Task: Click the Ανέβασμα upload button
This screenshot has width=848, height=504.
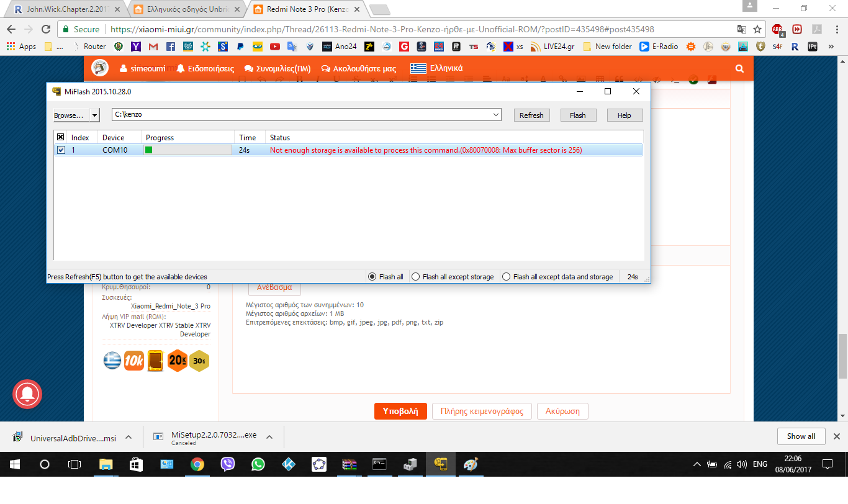Action: (274, 287)
